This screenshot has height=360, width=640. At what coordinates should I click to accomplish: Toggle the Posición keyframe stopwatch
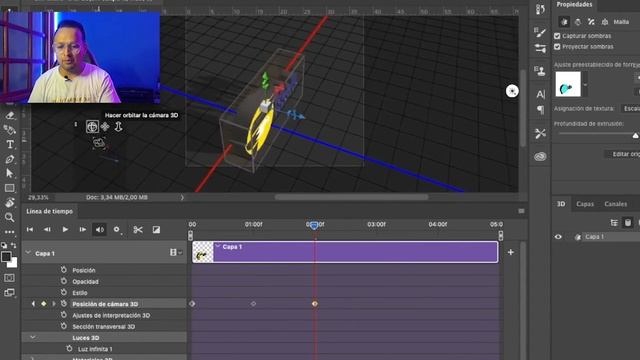click(64, 270)
